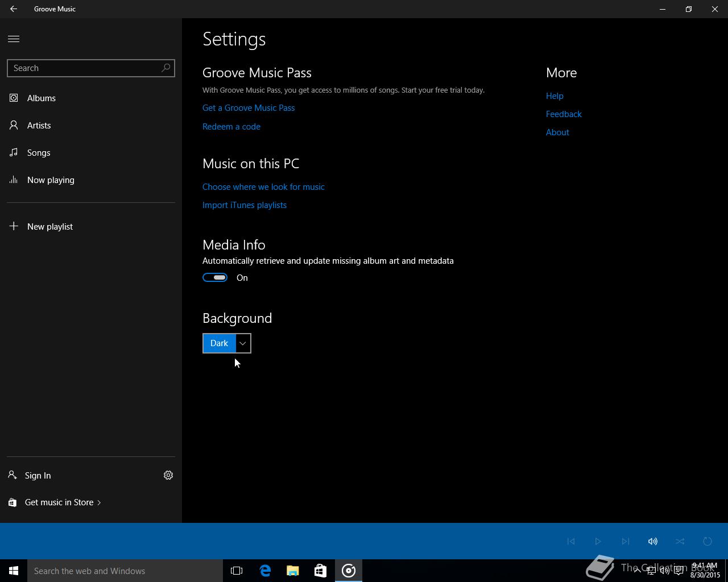Open the Feedback link
The width and height of the screenshot is (728, 582).
564,114
